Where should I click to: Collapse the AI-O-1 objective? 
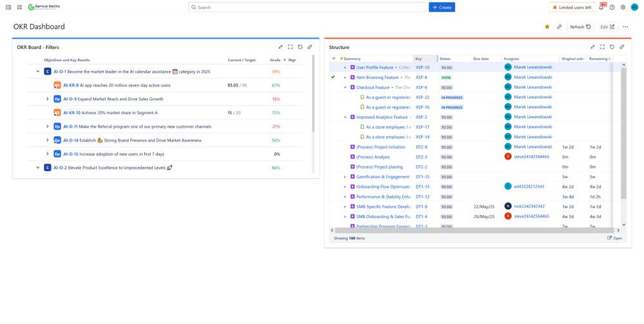(38, 72)
